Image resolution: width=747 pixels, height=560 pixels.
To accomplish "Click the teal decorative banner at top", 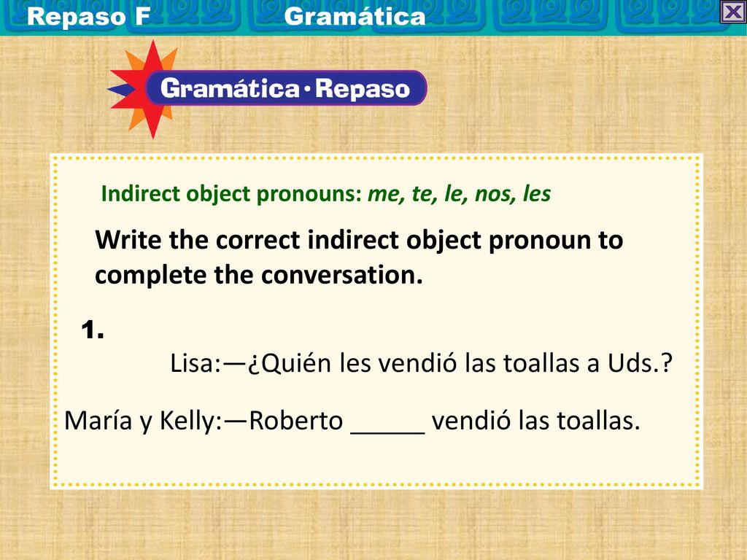I will [373, 17].
